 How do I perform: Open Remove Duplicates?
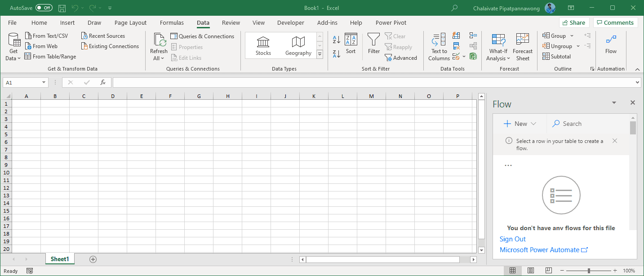point(456,45)
